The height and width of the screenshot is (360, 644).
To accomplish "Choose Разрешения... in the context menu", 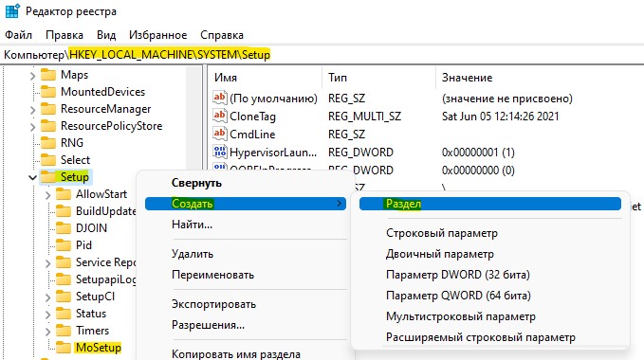I will pos(246,325).
